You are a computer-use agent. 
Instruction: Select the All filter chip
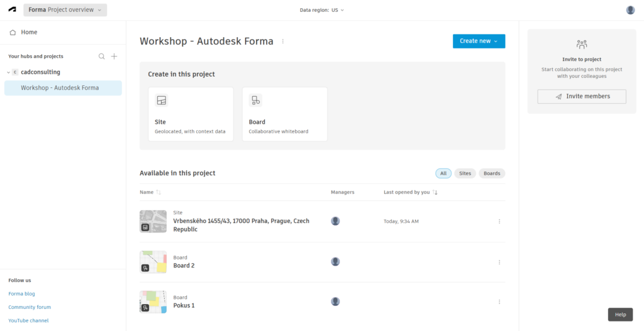(x=443, y=173)
